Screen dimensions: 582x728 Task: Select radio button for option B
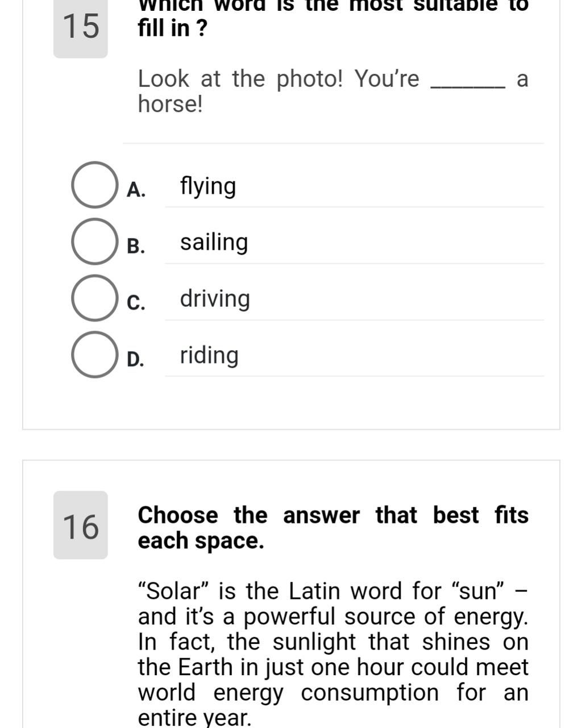click(x=94, y=242)
